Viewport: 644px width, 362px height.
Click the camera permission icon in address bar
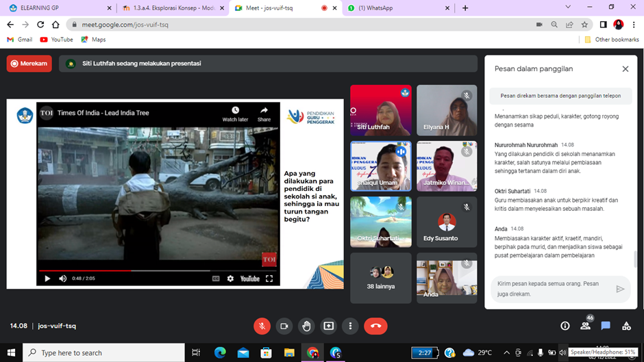539,25
